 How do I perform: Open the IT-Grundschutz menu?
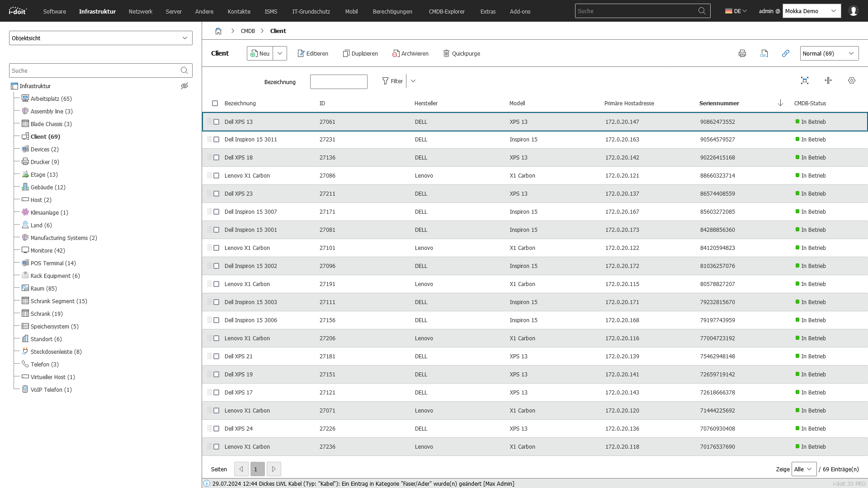coord(311,11)
